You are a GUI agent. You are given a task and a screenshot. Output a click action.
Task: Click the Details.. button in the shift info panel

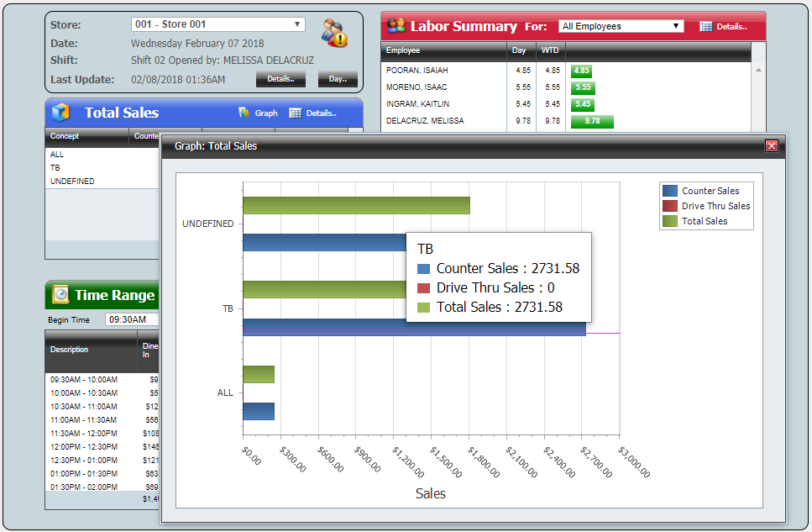pos(280,79)
